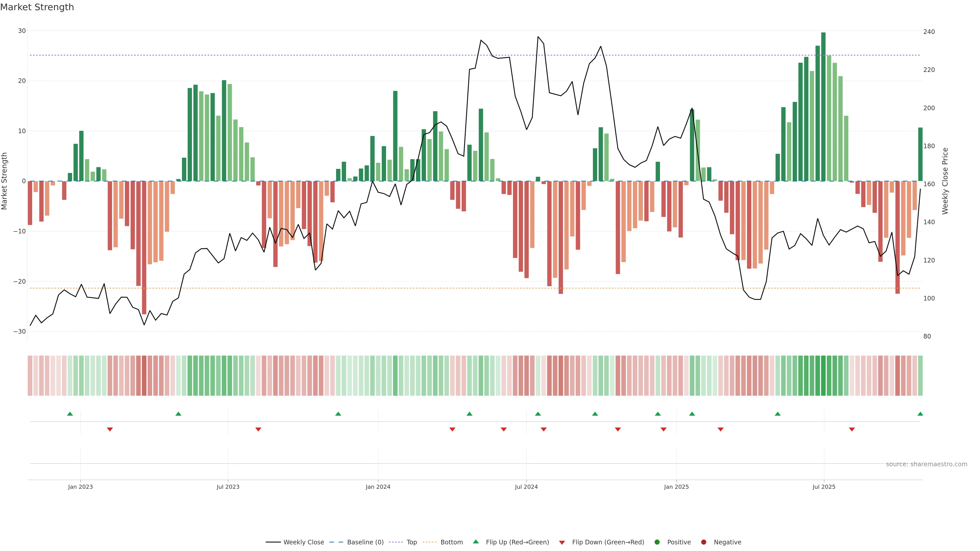This screenshot has height=551, width=980.
Task: Click source sharemaestro.com text
Action: pyautogui.click(x=926, y=464)
